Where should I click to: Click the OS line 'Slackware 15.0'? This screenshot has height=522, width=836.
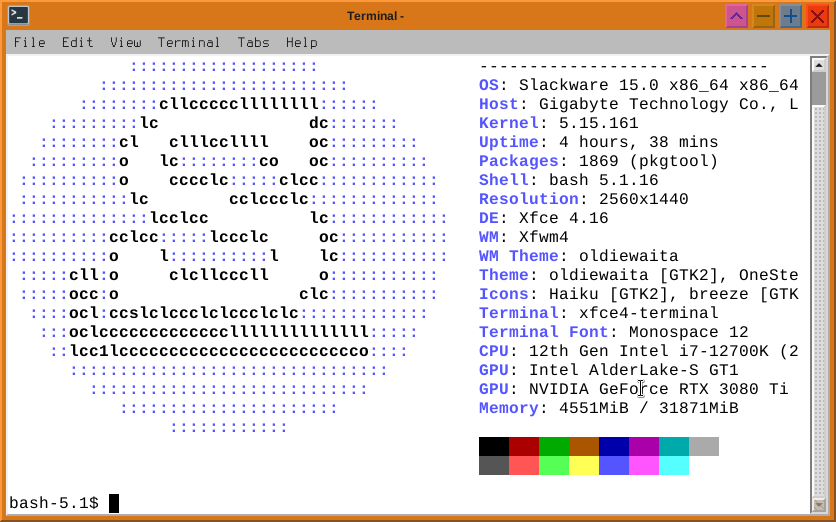tap(638, 85)
